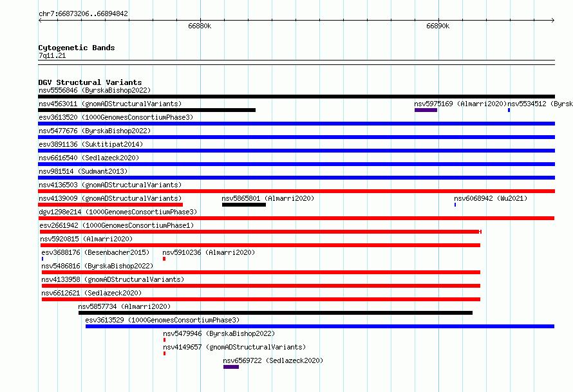Open the nsv4136503 (gnomADStructuralVariants) label
The height and width of the screenshot is (392, 573).
110,185
